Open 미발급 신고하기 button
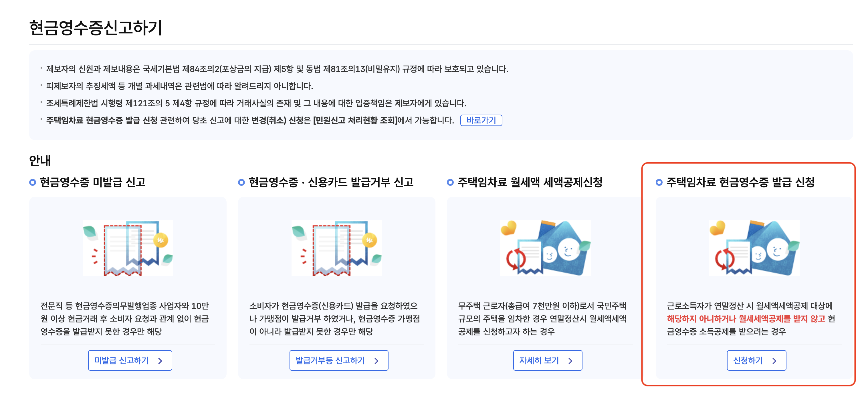 (x=130, y=360)
